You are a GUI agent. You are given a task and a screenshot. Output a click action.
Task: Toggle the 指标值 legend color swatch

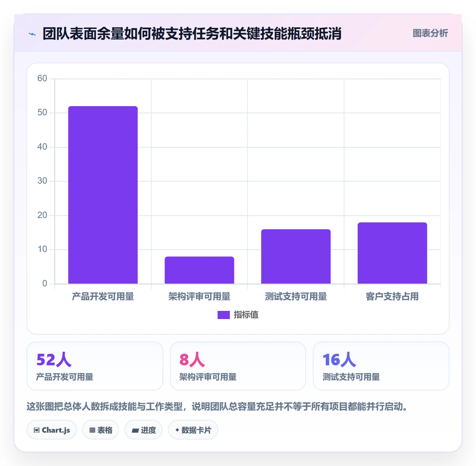[223, 315]
